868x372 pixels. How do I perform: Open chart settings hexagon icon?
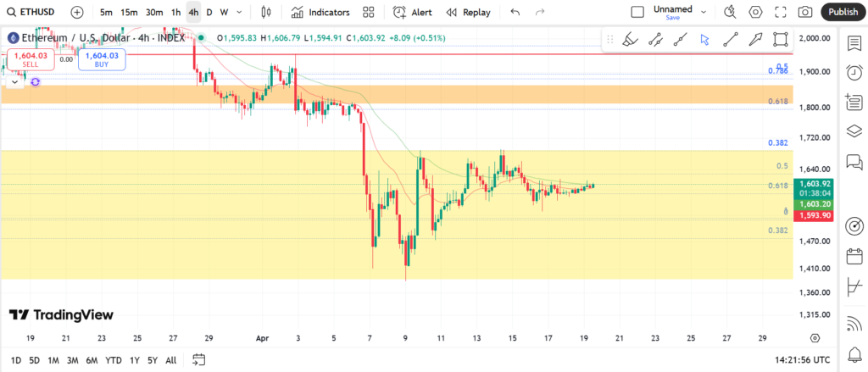pos(755,13)
